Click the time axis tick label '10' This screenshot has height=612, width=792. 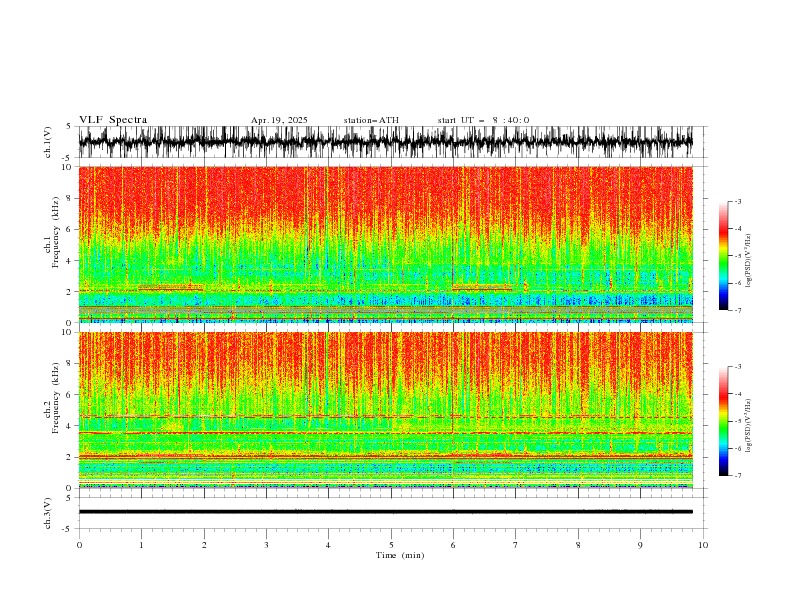point(703,545)
